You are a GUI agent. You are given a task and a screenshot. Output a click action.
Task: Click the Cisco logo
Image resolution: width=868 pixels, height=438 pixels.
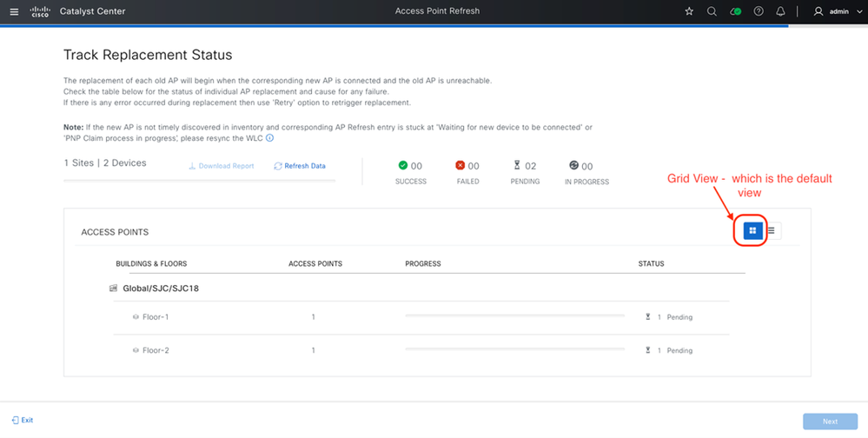pyautogui.click(x=40, y=11)
